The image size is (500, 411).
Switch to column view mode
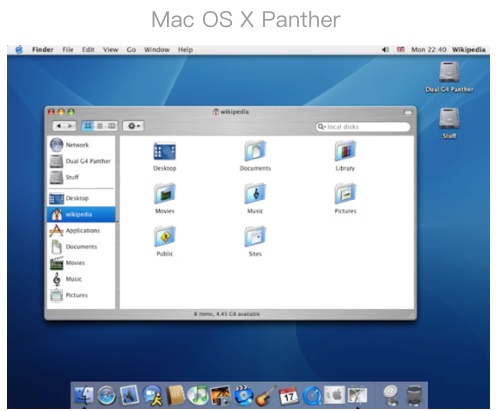pos(112,126)
